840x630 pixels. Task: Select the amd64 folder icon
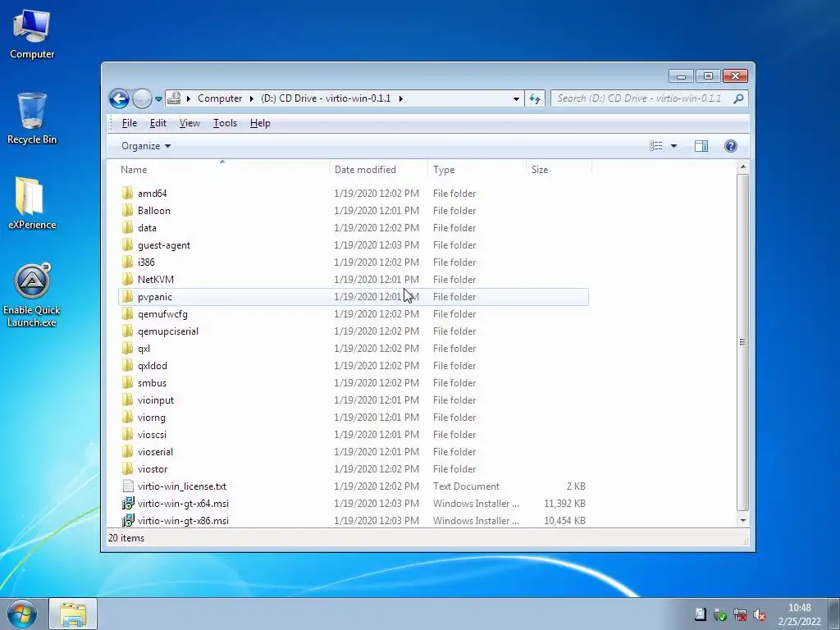(127, 194)
